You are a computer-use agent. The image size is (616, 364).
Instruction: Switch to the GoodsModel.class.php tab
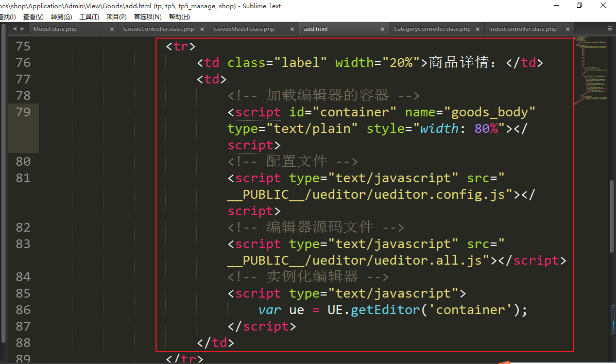pyautogui.click(x=244, y=29)
